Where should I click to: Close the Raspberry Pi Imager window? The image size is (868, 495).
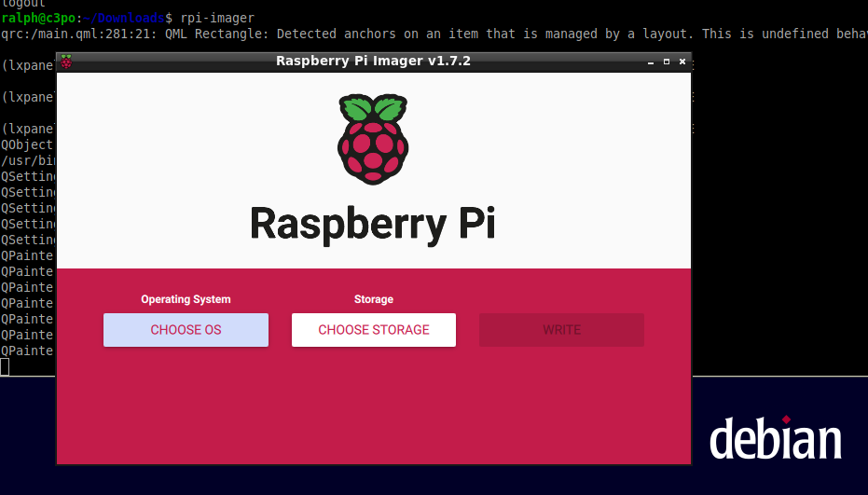pyautogui.click(x=682, y=62)
